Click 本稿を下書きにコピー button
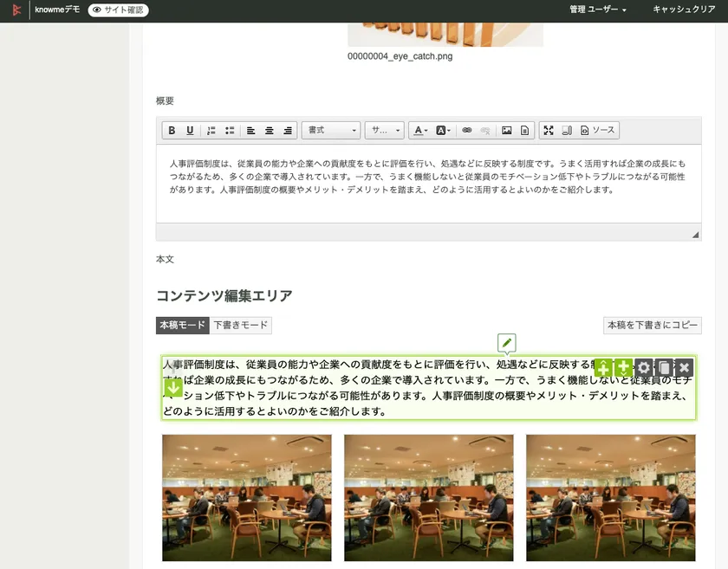 (653, 326)
